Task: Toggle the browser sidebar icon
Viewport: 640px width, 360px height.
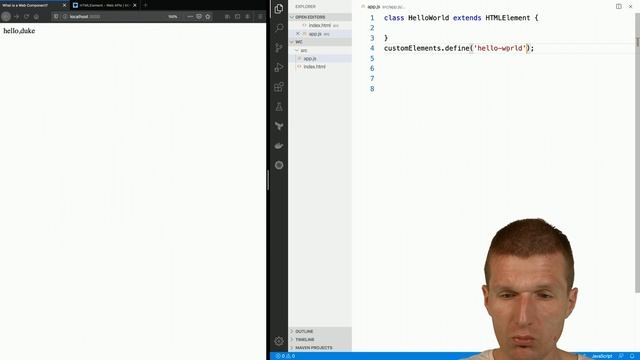Action: [238, 17]
